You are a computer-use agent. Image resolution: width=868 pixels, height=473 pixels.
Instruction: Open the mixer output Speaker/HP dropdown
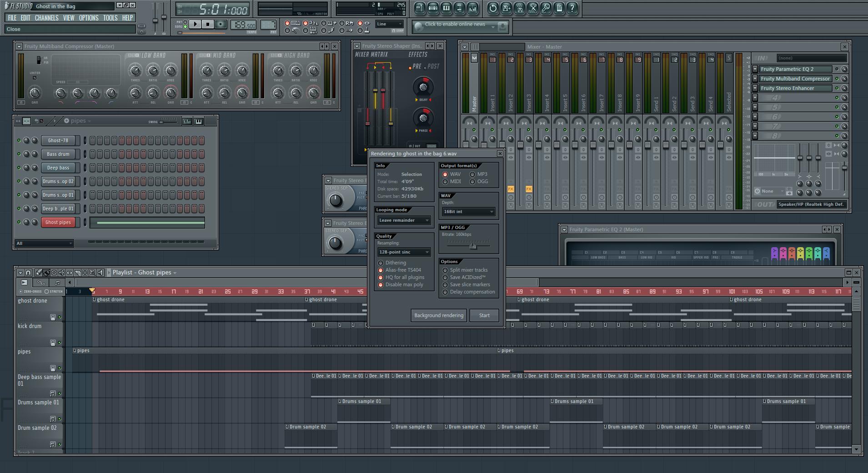click(812, 204)
